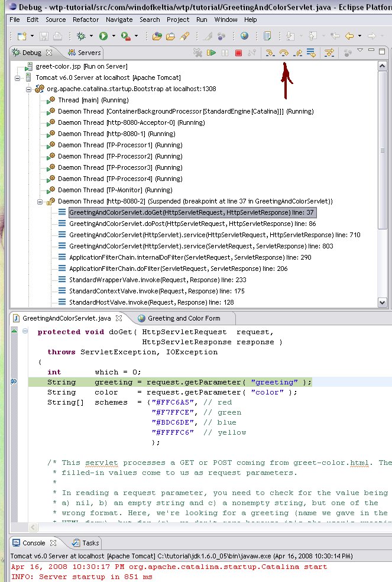Image resolution: width=392 pixels, height=582 pixels.
Task: Collapse the org.apache.catalina.startup.Bootstrap node
Action: [x=28, y=89]
